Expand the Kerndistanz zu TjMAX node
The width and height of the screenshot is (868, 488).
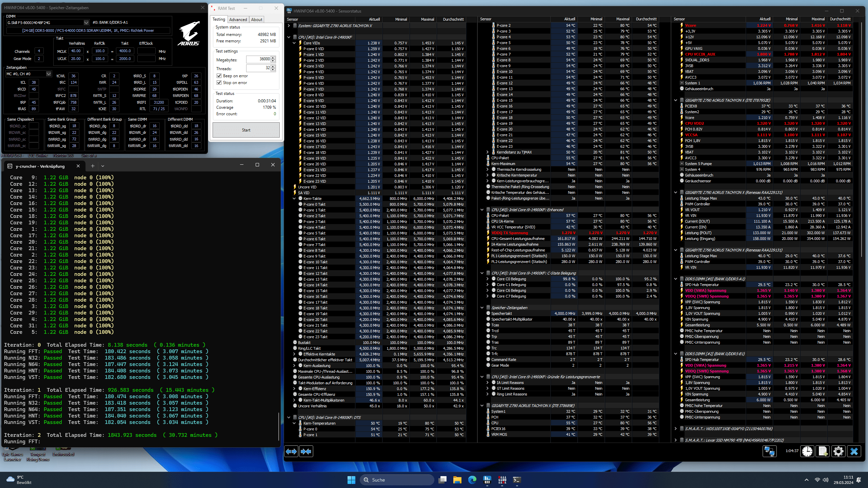[488, 152]
